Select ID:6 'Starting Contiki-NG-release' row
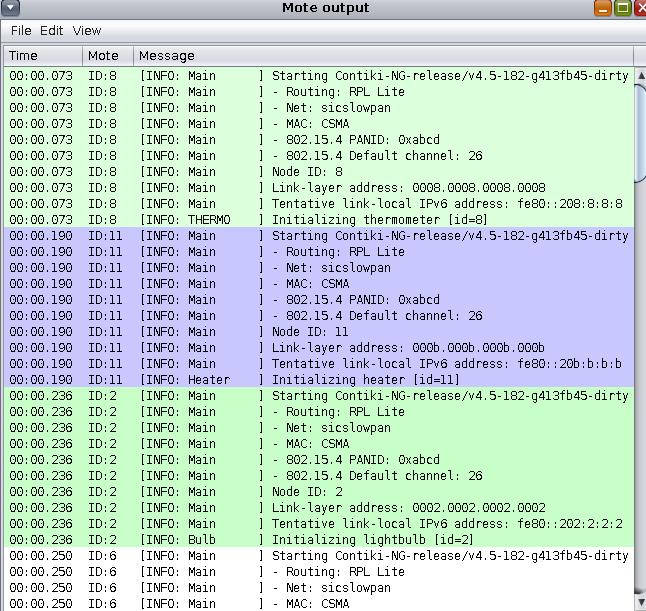 [318, 555]
